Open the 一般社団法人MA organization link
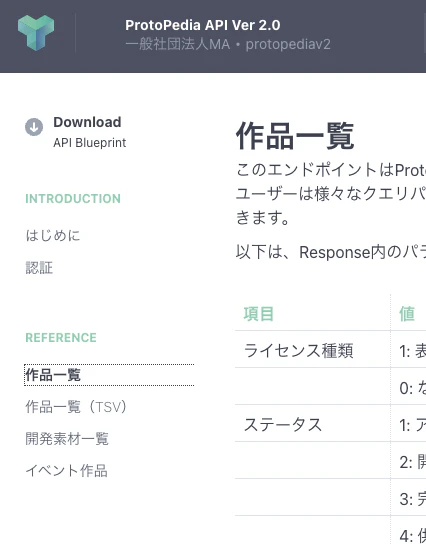The height and width of the screenshot is (545, 426). click(178, 44)
